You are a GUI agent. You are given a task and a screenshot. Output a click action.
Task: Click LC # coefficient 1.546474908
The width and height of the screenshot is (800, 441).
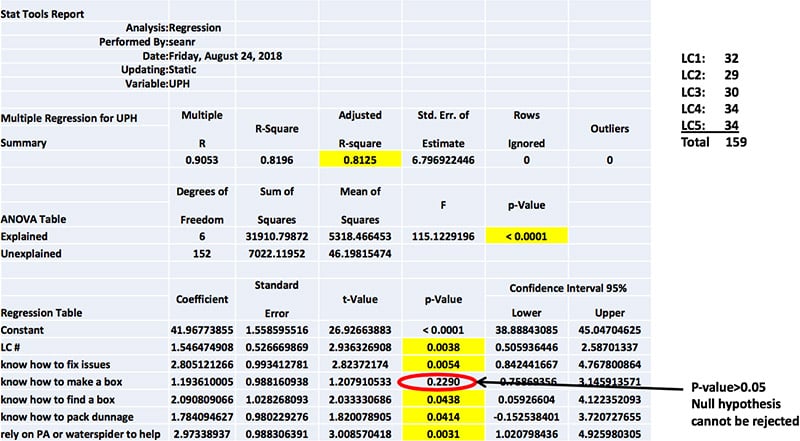(202, 348)
